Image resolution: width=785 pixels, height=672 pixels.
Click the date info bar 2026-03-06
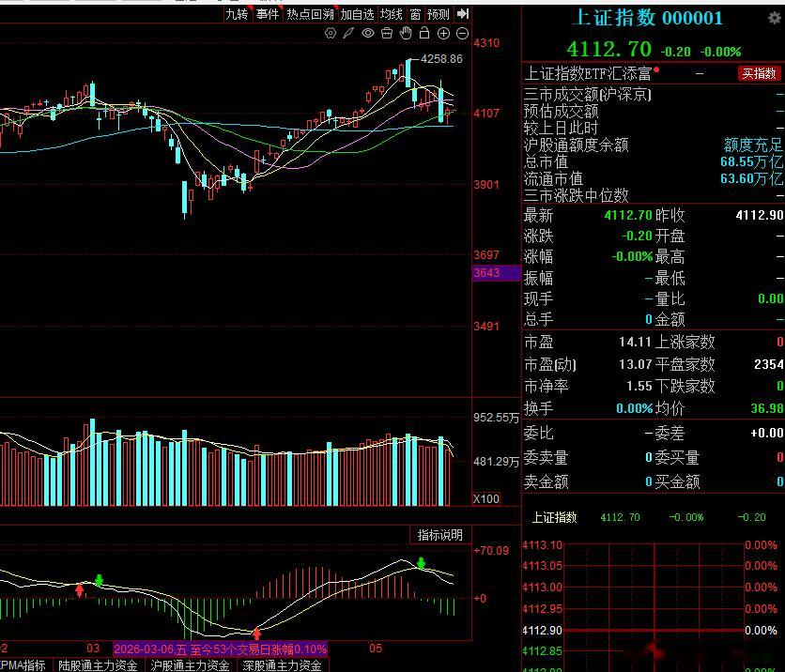pos(221,649)
